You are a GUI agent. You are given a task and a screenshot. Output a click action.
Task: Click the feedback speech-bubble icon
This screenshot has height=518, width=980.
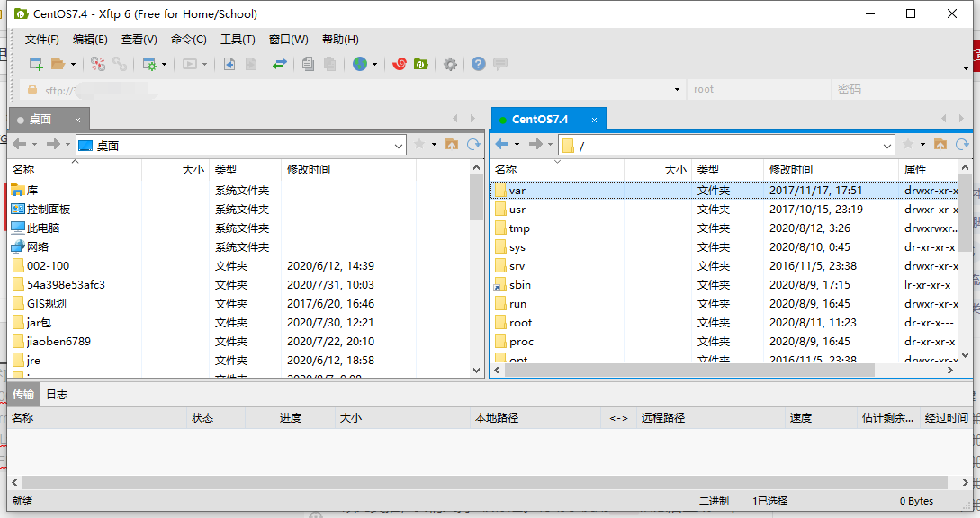(x=500, y=64)
